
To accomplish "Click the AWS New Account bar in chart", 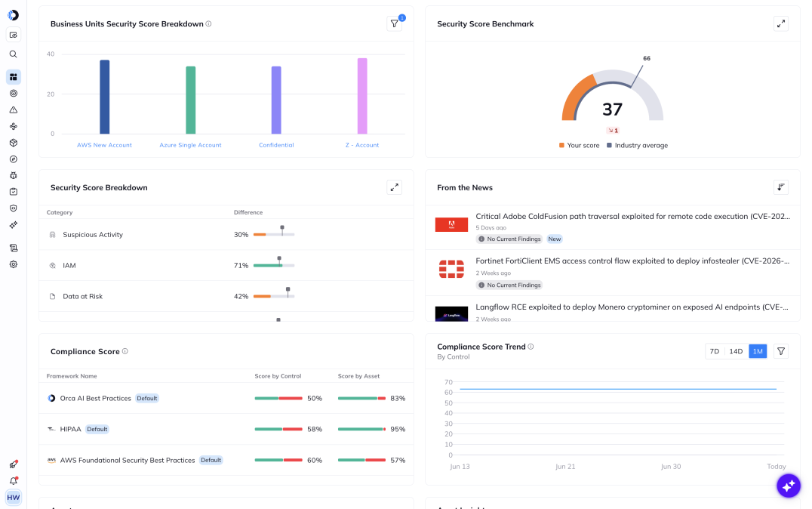I will [x=105, y=97].
